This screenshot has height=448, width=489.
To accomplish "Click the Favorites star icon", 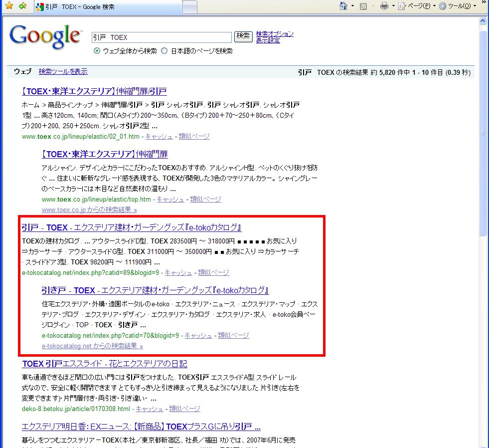I will click(x=9, y=6).
